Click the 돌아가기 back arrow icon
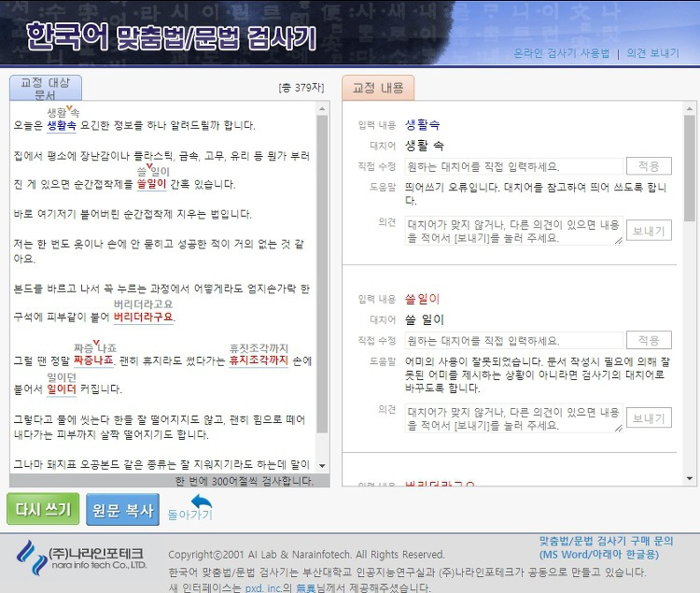Viewport: 700px width, 593px height. point(202,501)
